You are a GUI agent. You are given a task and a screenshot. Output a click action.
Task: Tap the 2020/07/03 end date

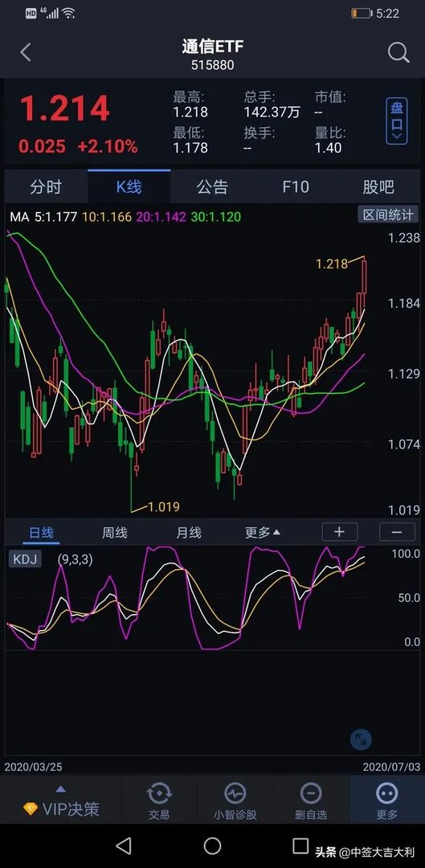(x=391, y=767)
